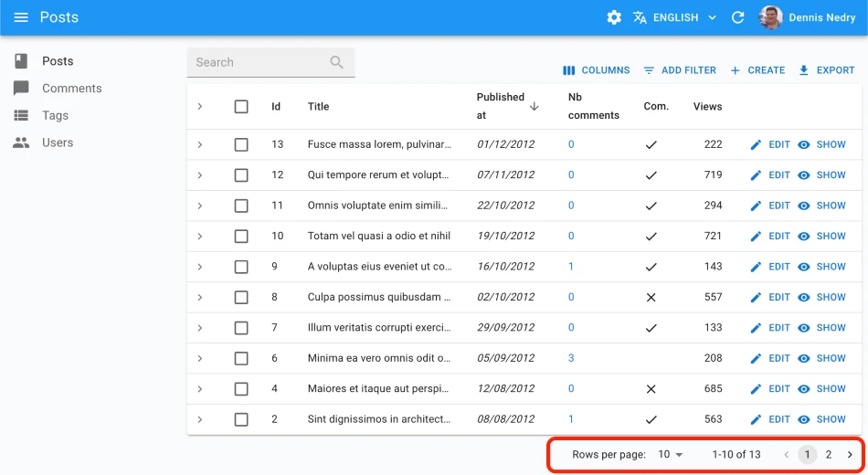868x475 pixels.
Task: Open the Rows per page dropdown
Action: [671, 454]
